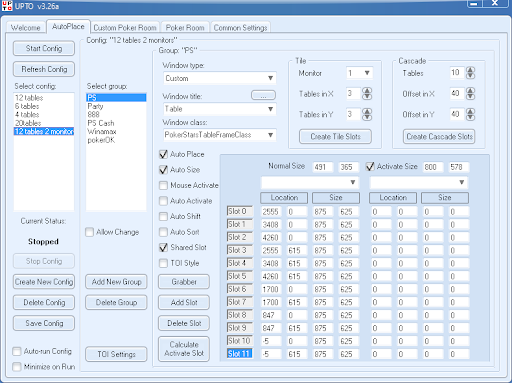Switch to Common Settings tab

pyautogui.click(x=240, y=27)
